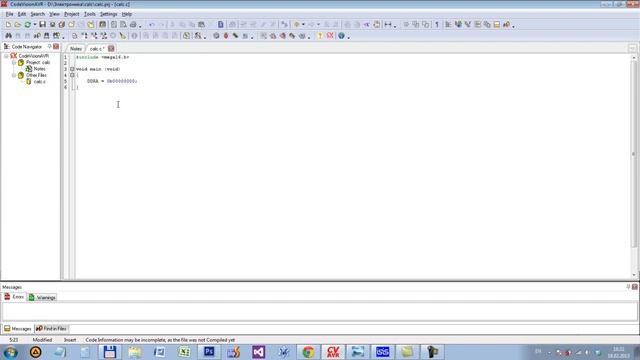Collapse the Other Files tree node

pyautogui.click(x=14, y=76)
